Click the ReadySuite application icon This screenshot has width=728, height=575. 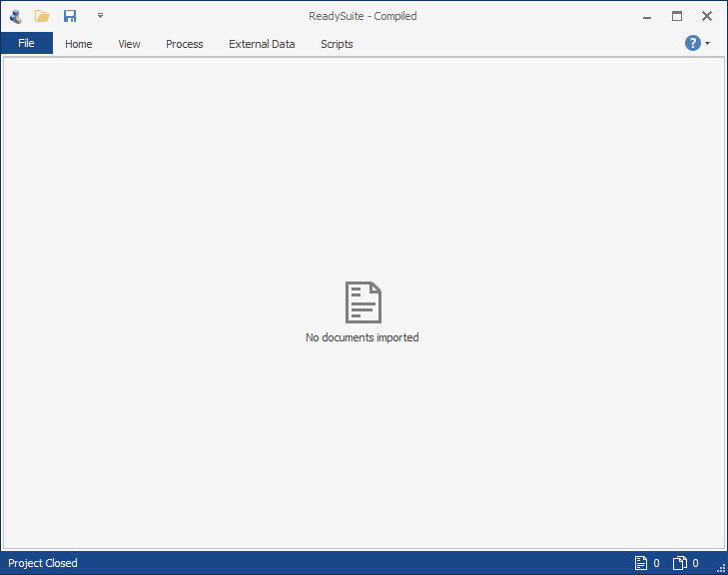click(16, 16)
